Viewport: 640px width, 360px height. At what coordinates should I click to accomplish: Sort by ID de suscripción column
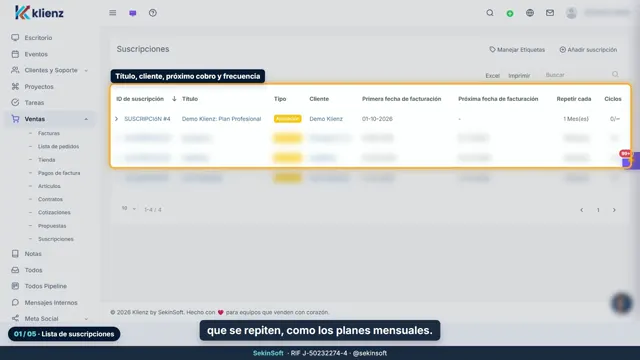[140, 99]
